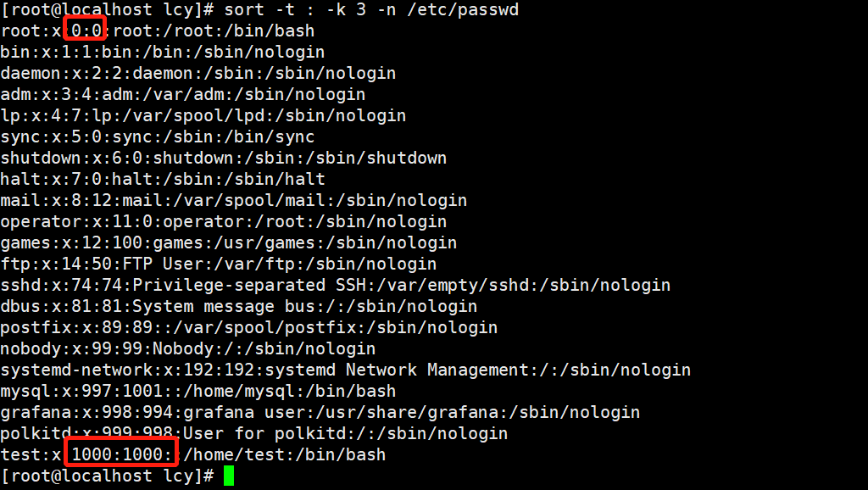868x490 pixels.
Task: Click the halt:x:7:0 output line
Action: click(162, 179)
